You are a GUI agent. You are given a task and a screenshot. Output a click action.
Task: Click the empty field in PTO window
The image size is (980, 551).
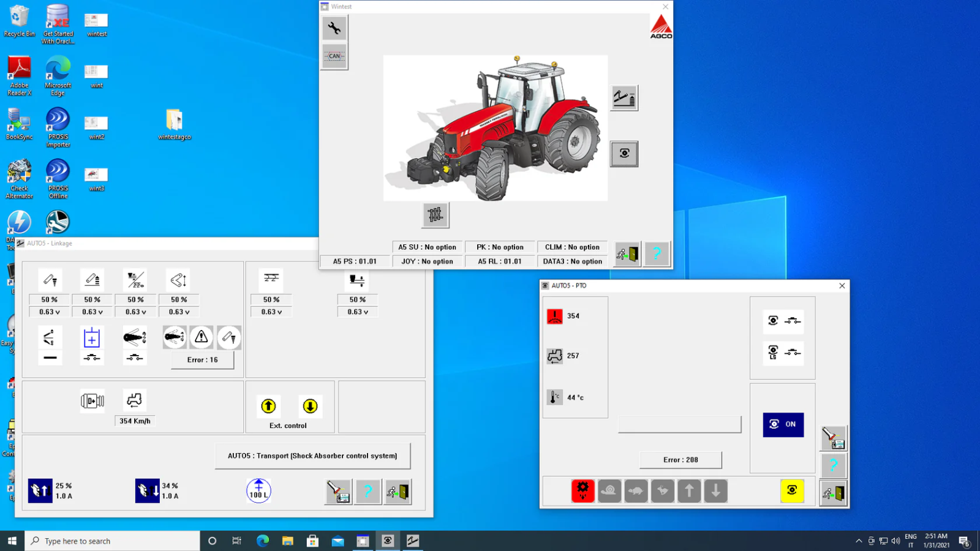pyautogui.click(x=679, y=424)
